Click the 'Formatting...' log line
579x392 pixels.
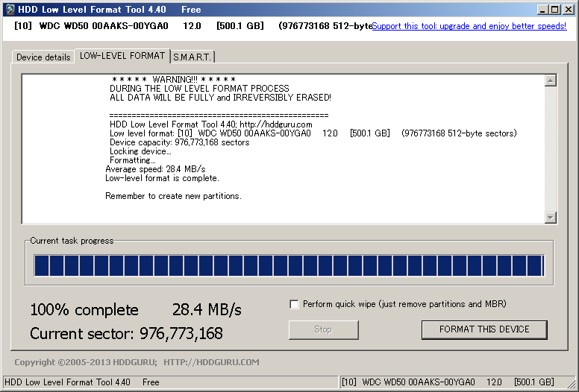133,160
